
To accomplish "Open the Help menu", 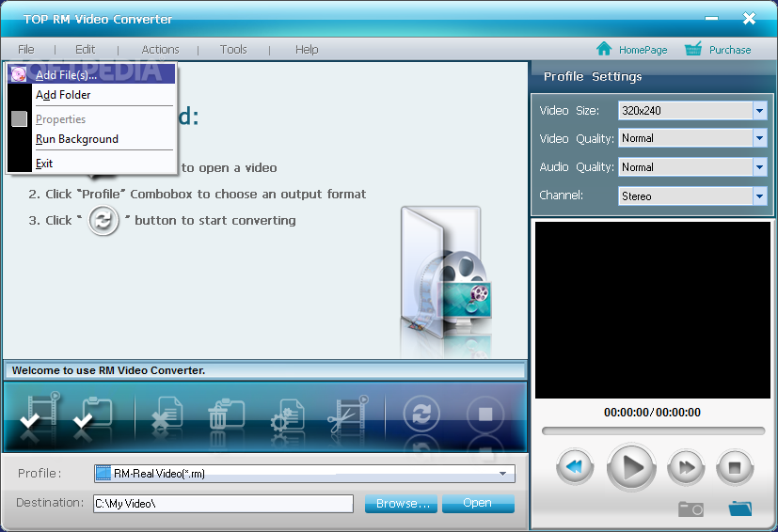I will coord(307,49).
